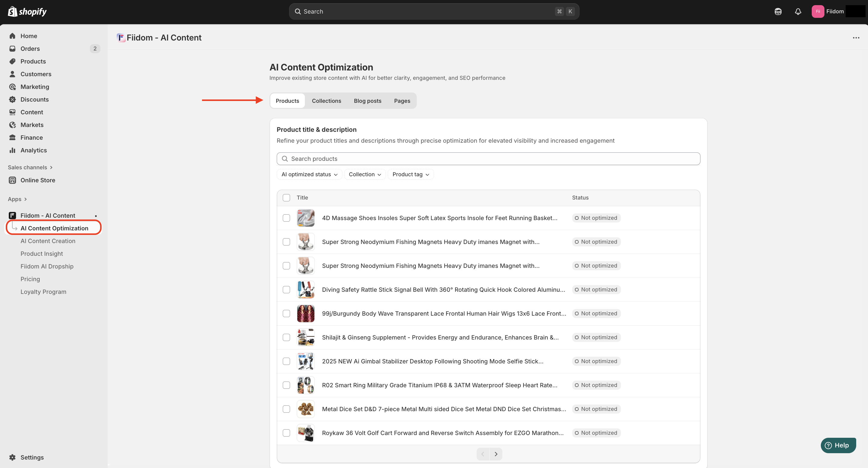
Task: Switch to the Collections tab
Action: [326, 101]
